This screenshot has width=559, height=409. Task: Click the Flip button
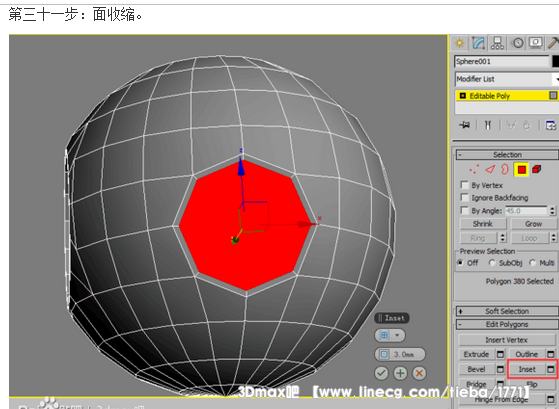[532, 384]
